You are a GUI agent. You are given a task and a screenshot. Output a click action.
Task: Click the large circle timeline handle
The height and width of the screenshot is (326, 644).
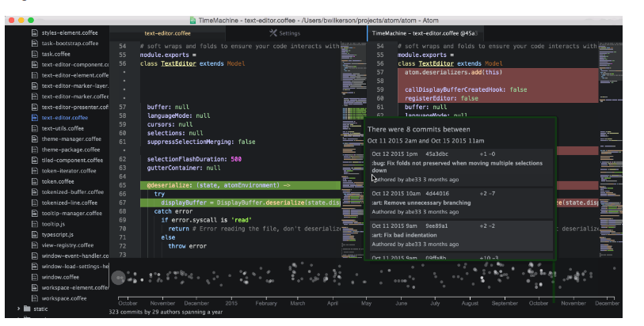(x=118, y=278)
